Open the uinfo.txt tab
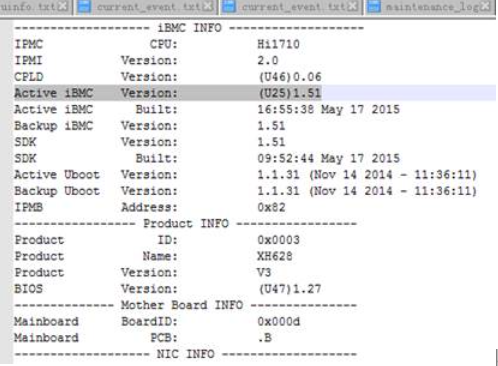The image size is (498, 366). tap(35, 7)
